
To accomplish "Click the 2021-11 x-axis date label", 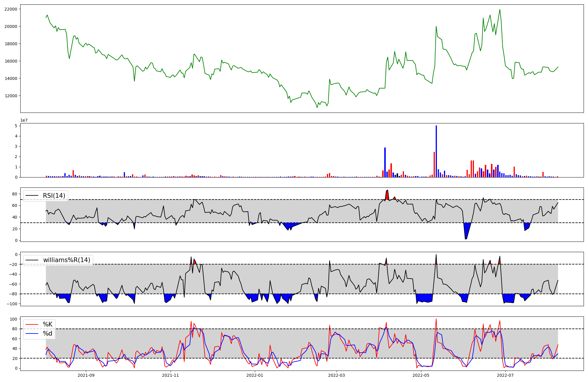I will point(171,375).
